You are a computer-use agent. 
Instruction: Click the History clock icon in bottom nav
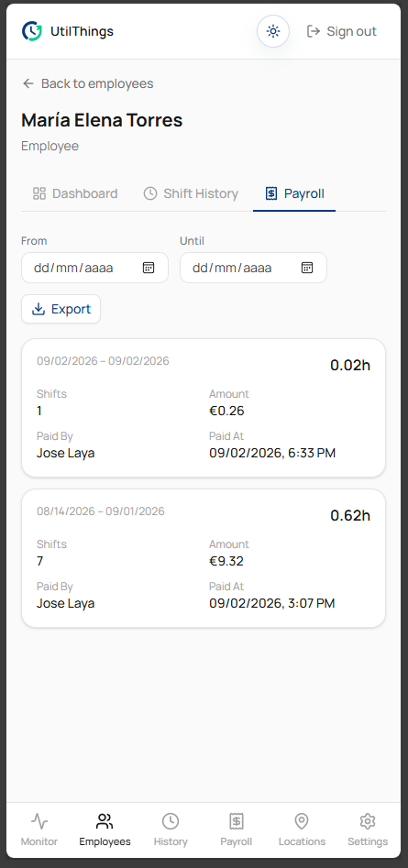point(171,821)
